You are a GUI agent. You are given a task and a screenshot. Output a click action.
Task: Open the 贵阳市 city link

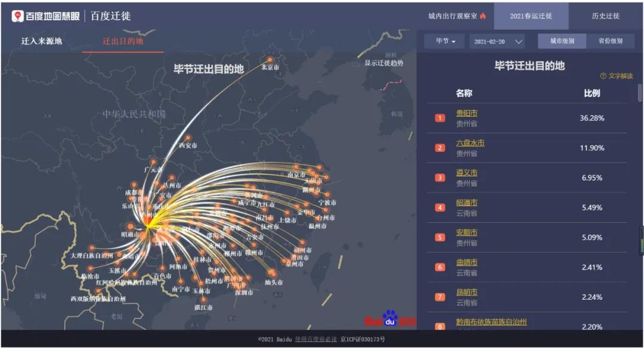tap(466, 113)
